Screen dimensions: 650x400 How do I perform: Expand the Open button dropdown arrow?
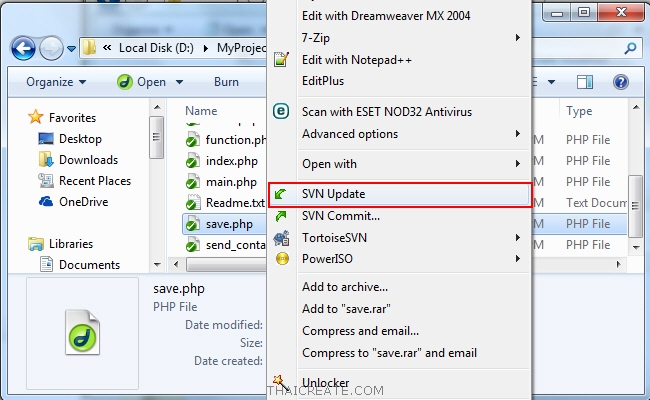pos(179,82)
